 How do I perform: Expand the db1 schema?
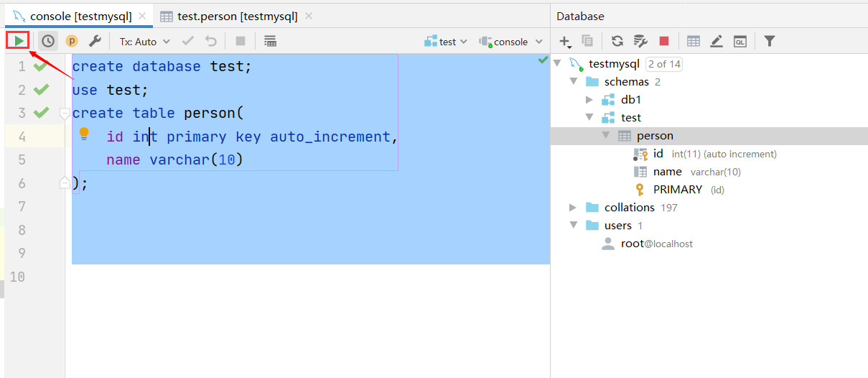pos(589,100)
